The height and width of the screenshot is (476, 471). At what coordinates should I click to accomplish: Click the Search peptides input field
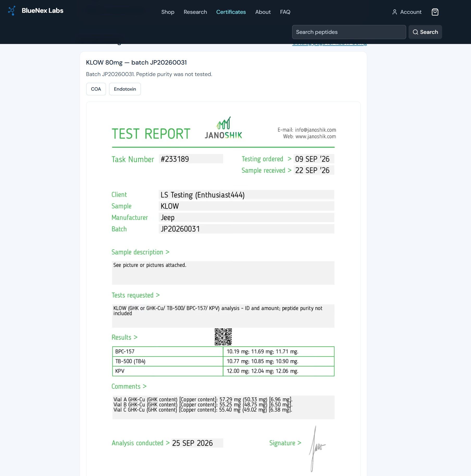(349, 32)
